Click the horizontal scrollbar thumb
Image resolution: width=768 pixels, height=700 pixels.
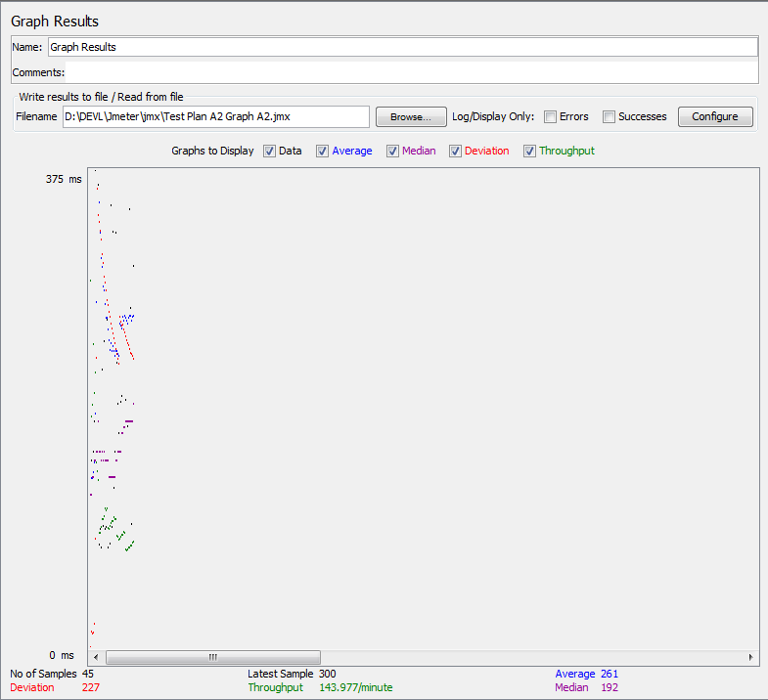pyautogui.click(x=212, y=657)
